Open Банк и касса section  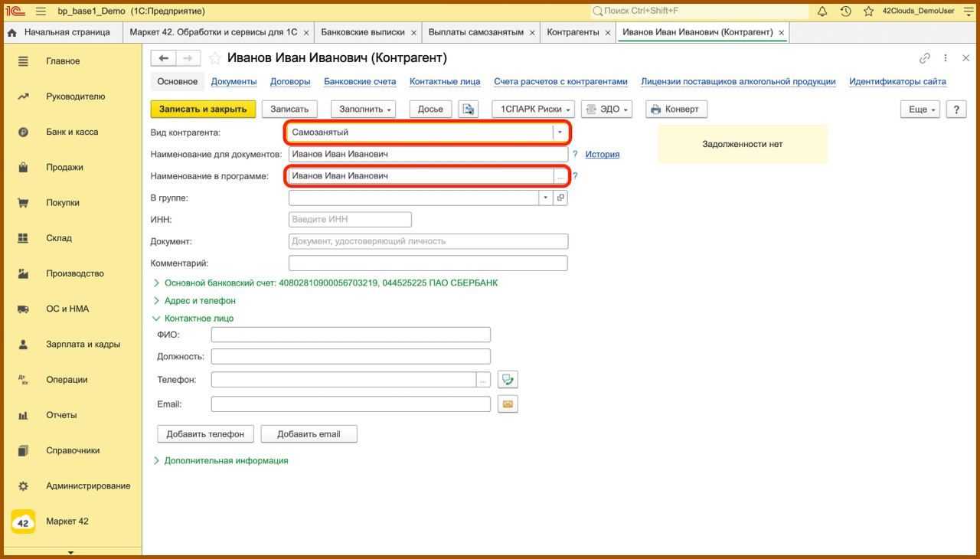pos(72,132)
